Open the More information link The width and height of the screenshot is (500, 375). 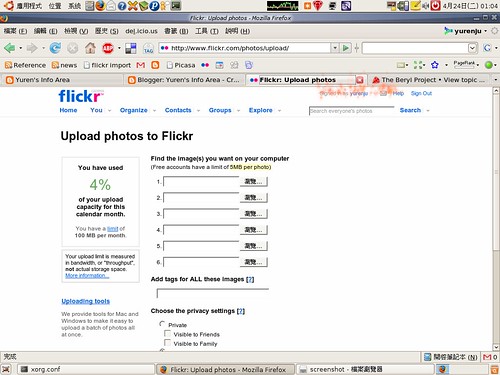(87, 276)
